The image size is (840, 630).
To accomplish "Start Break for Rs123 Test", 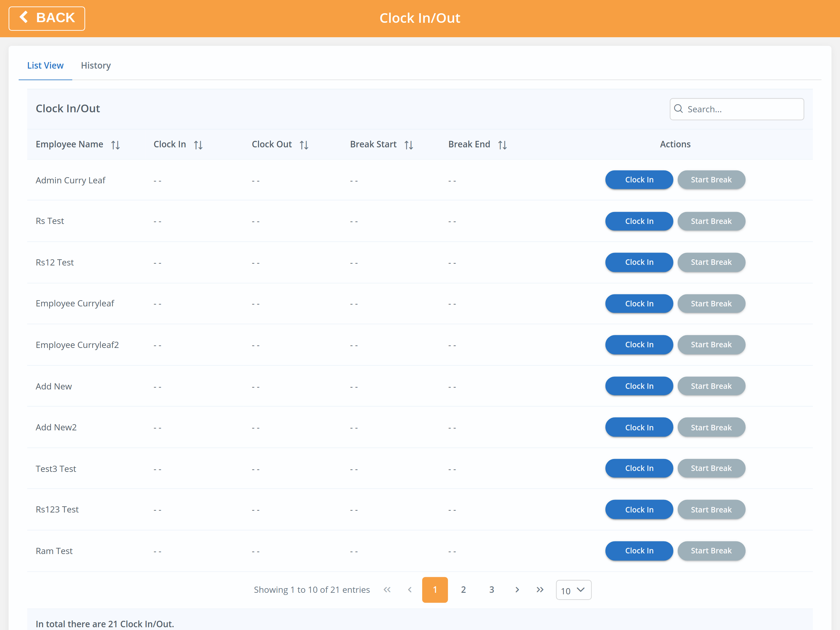I will point(711,509).
